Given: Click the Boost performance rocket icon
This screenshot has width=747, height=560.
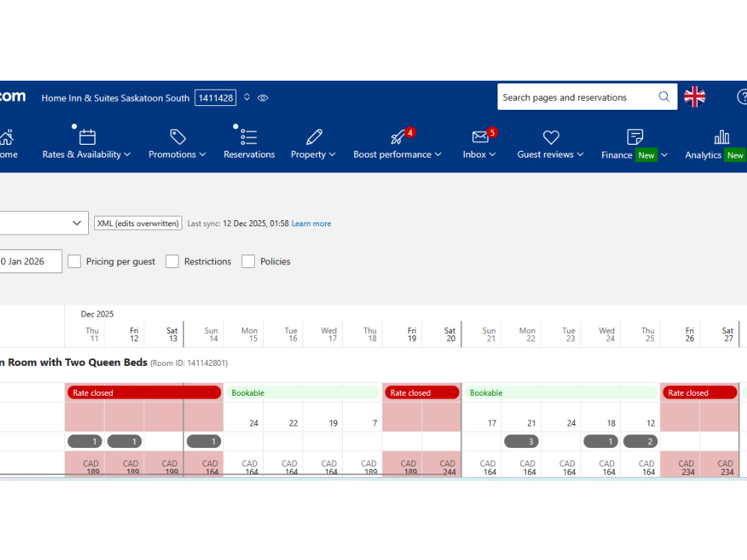Looking at the screenshot, I should click(397, 137).
